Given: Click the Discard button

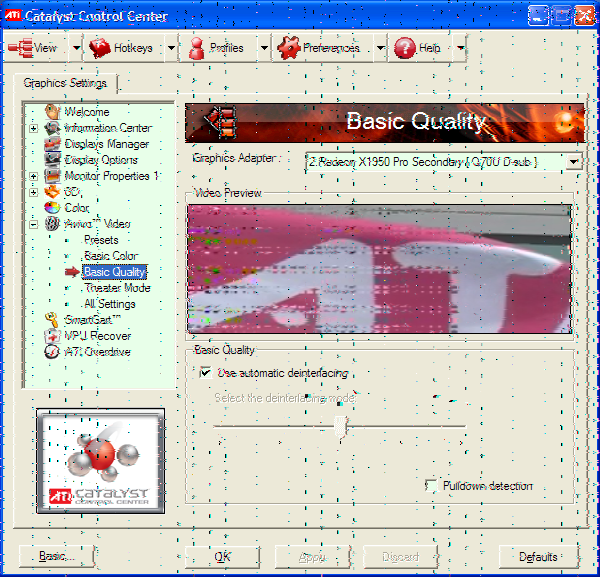Looking at the screenshot, I should click(400, 557).
